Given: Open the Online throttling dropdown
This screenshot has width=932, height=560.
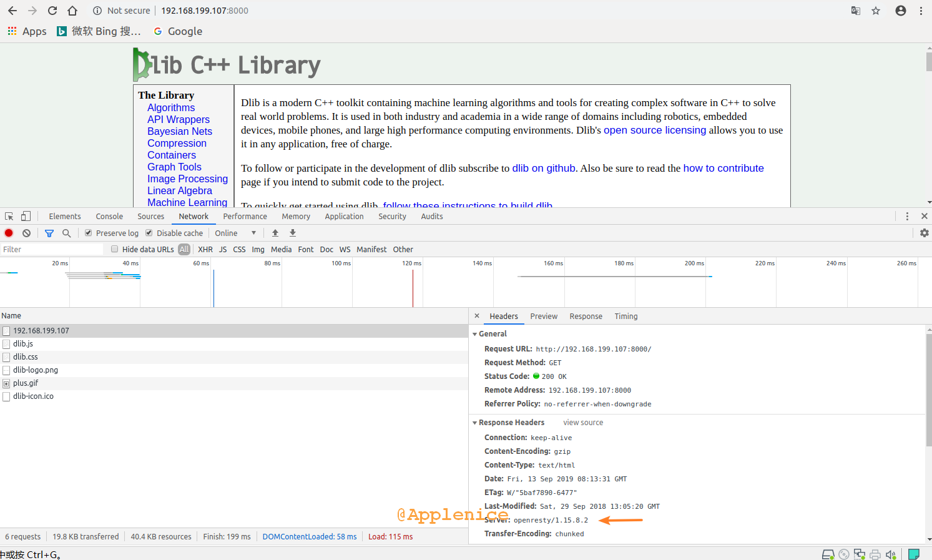Looking at the screenshot, I should (x=236, y=233).
